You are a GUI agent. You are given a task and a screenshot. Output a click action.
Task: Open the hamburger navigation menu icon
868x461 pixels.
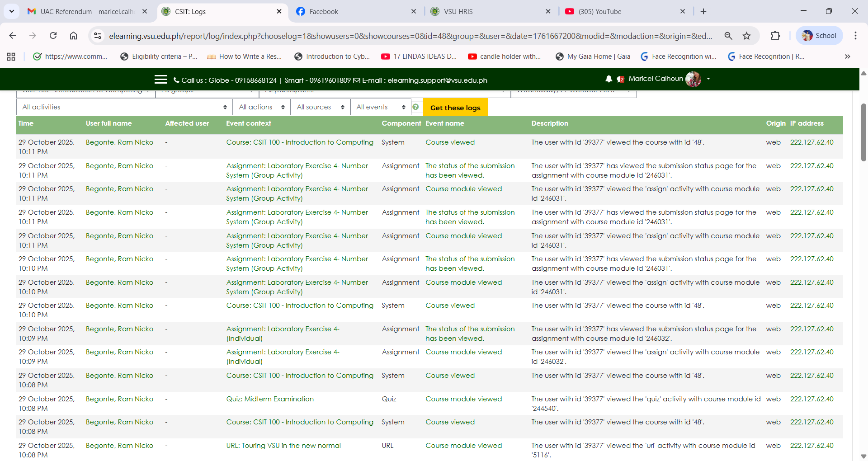click(x=160, y=80)
